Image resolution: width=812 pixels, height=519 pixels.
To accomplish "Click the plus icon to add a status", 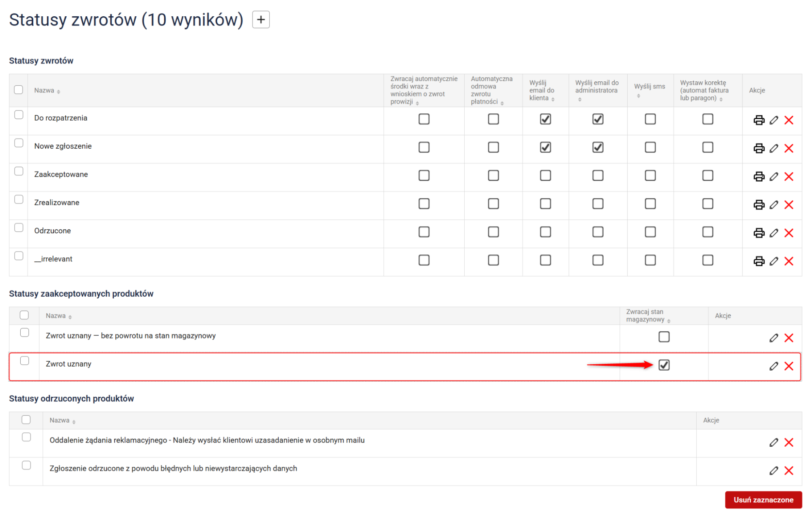I will [x=261, y=20].
